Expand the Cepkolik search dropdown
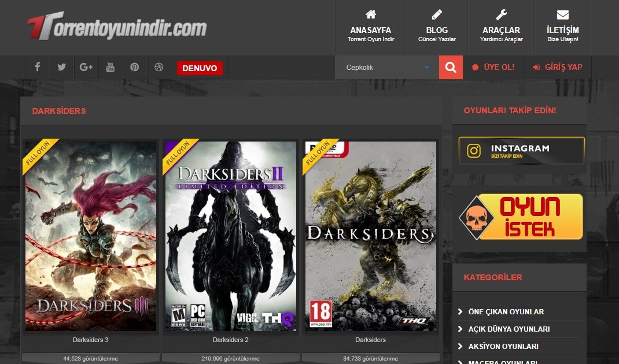The image size is (619, 364). (x=387, y=68)
